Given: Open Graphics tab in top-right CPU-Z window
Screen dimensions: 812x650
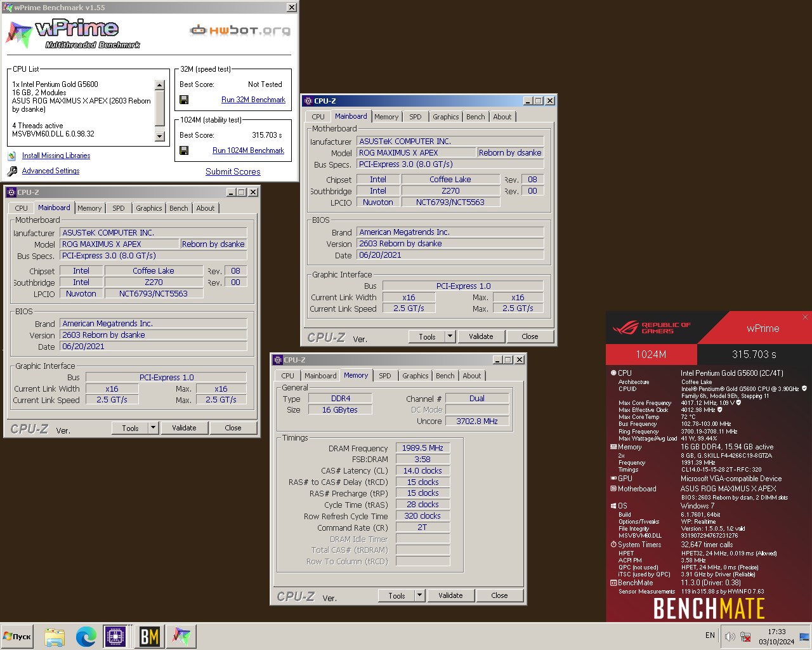Looking at the screenshot, I should click(x=446, y=117).
